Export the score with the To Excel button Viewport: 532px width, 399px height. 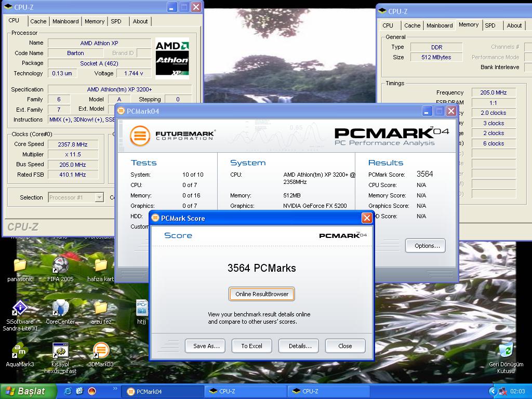[x=251, y=346]
